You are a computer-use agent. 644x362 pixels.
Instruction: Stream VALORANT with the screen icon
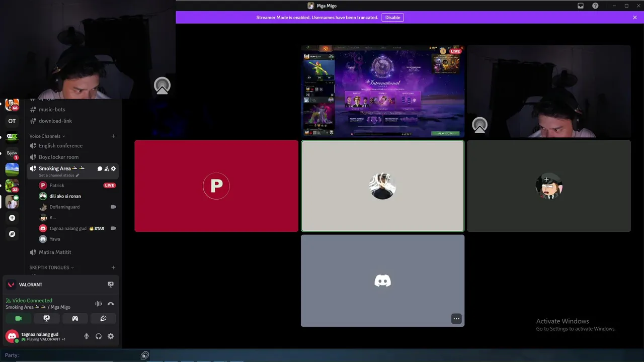coord(111,285)
